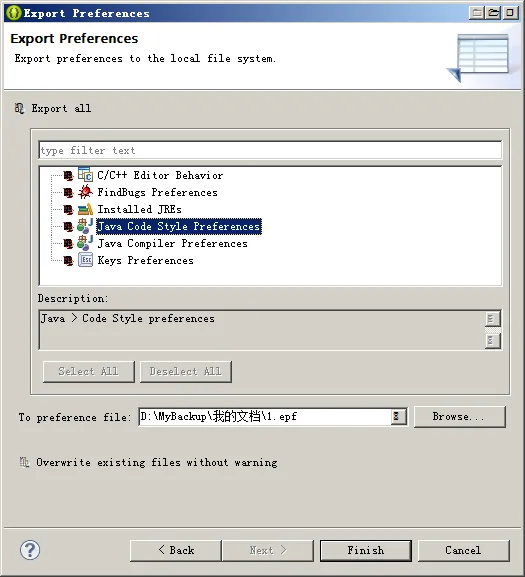Check the box beside Keys Preferences

click(x=68, y=261)
